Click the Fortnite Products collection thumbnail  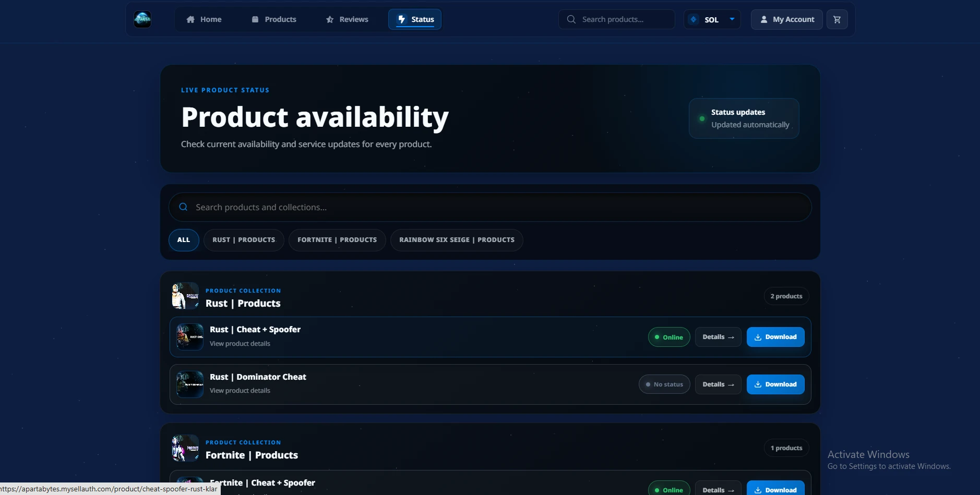click(x=185, y=448)
